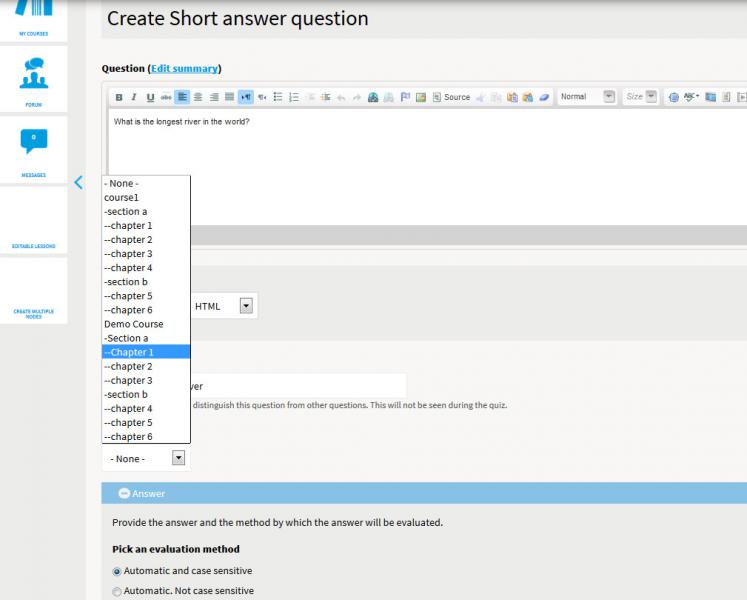747x600 pixels.
Task: Choose 'Demo Course' in the list
Action: pos(146,324)
